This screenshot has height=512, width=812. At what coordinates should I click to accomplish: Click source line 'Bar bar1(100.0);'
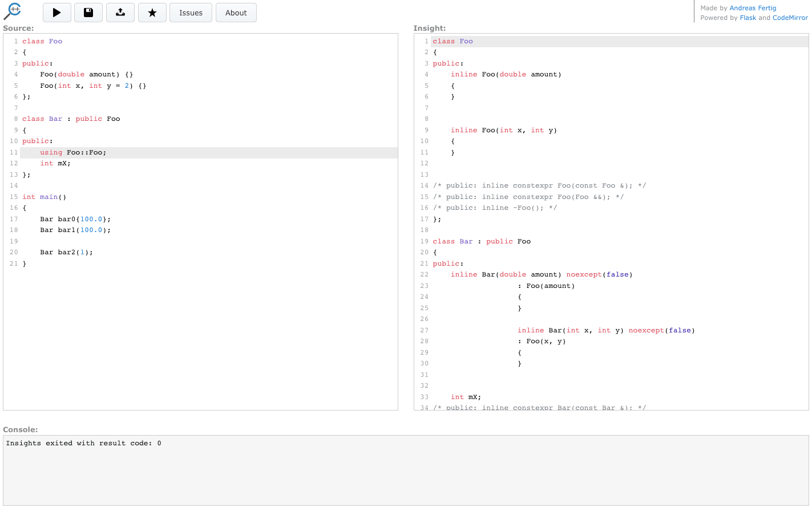[75, 230]
